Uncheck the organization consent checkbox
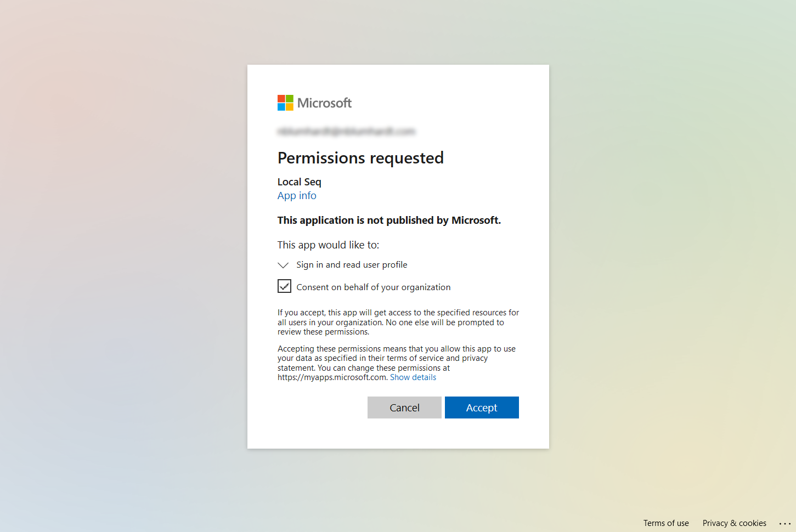This screenshot has width=796, height=532. 284,286
